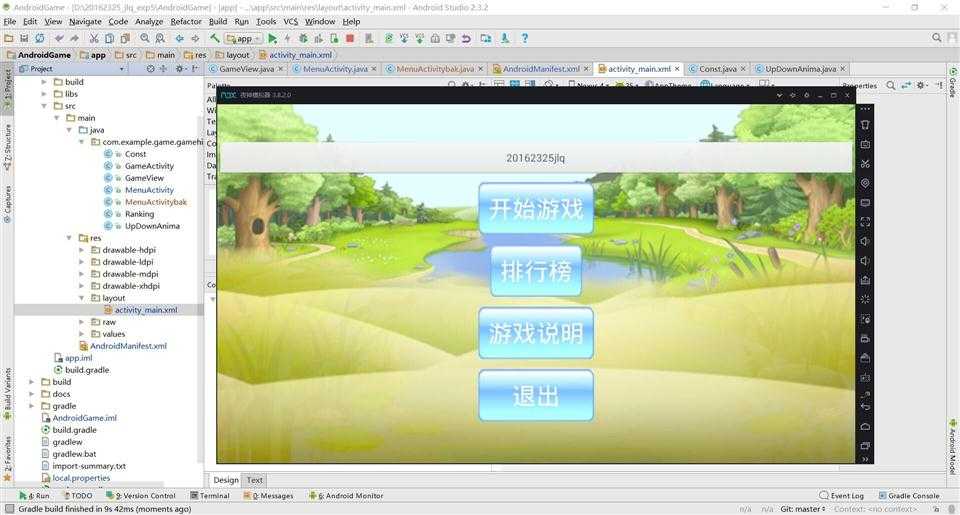Open the Terminal tool window
Viewport: 960px width, 515px height.
(210, 495)
